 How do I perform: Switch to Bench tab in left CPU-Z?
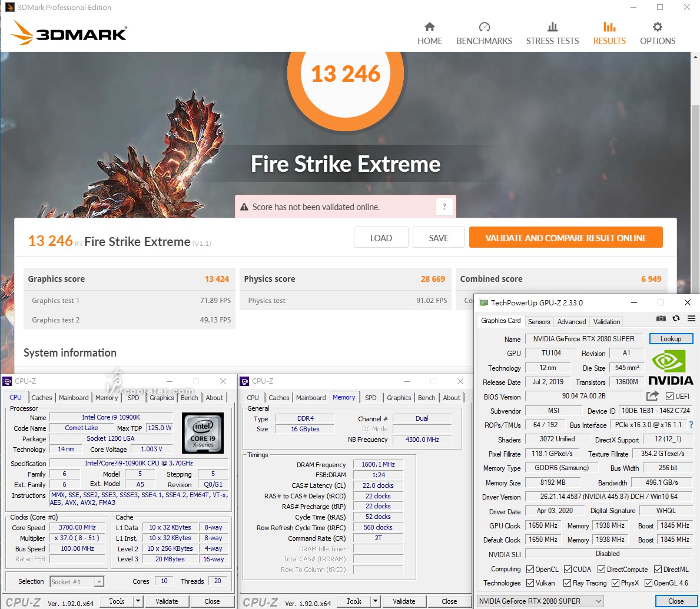coord(190,398)
